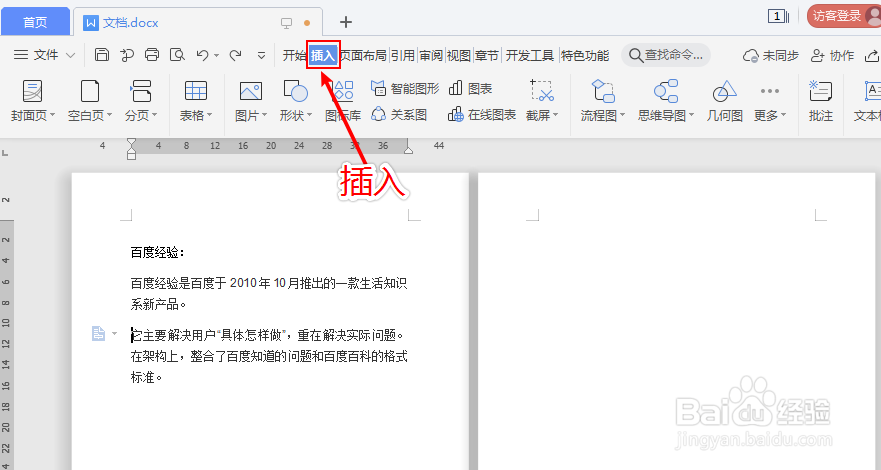Expand the 封面页 dropdown arrow
Image resolution: width=881 pixels, height=470 pixels.
53,115
